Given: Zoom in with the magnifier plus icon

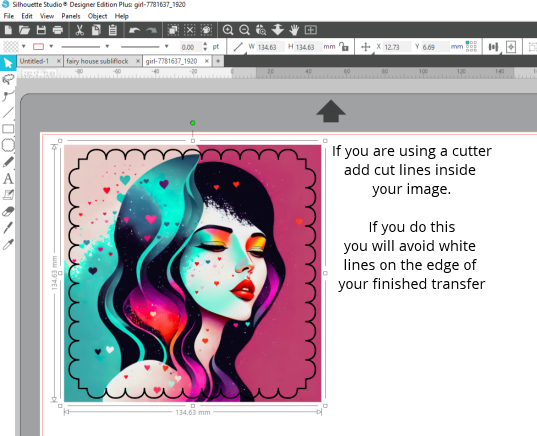Looking at the screenshot, I should [x=228, y=30].
